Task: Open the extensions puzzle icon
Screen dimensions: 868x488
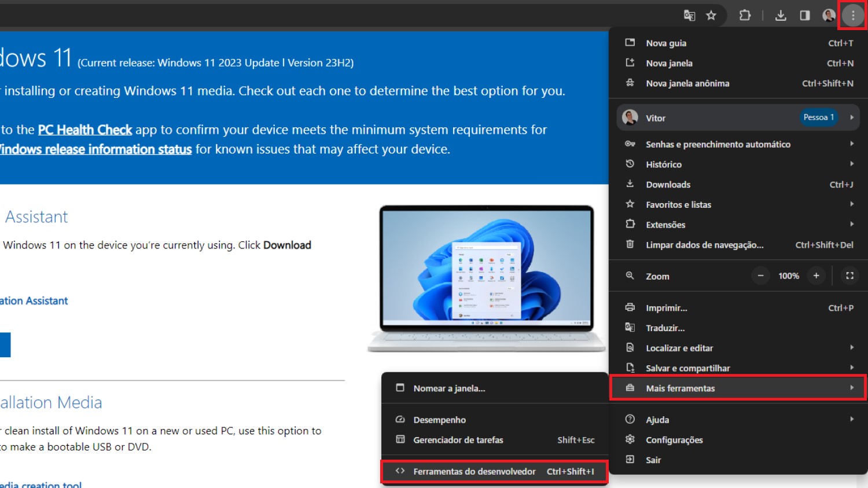Action: point(745,16)
